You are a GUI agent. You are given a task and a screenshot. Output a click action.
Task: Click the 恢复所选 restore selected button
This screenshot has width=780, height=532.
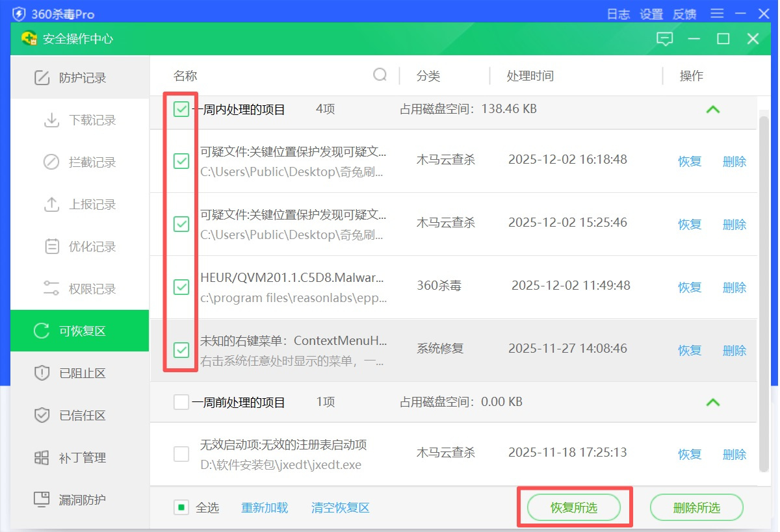pos(573,507)
